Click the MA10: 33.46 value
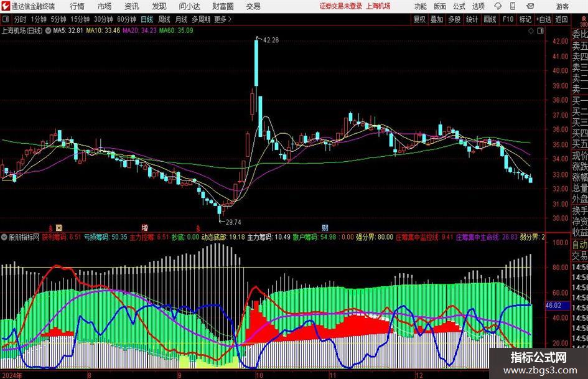588x379 pixels. (x=103, y=30)
